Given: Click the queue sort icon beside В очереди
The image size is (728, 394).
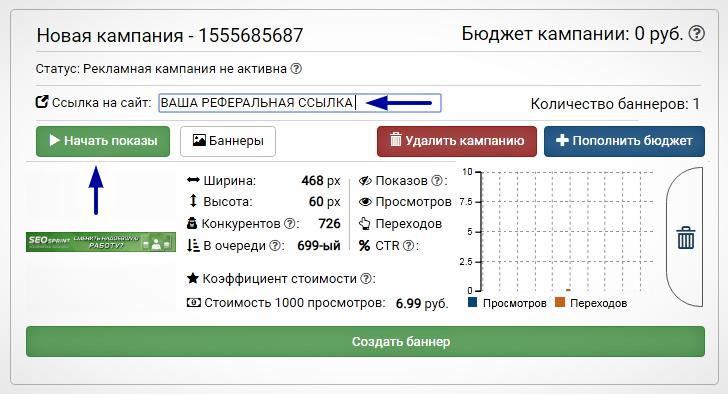Looking at the screenshot, I should click(x=193, y=245).
